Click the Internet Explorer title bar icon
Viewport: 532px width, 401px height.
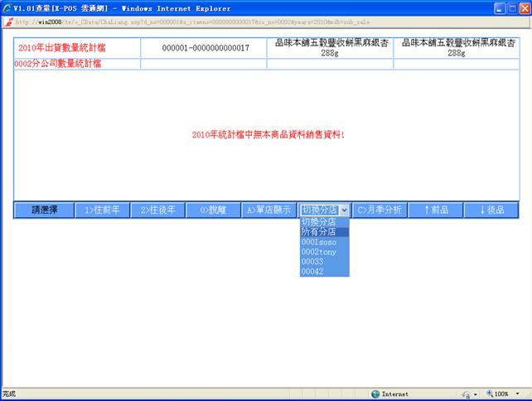(x=7, y=7)
